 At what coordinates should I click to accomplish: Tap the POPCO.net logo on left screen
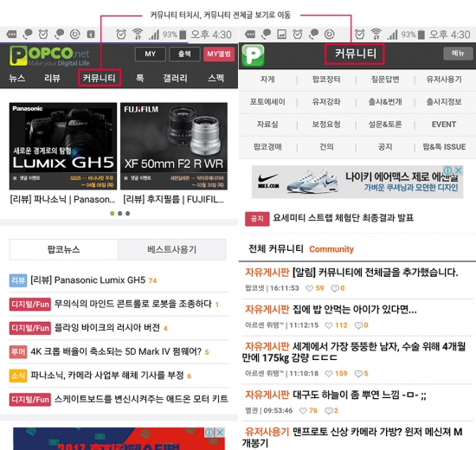pyautogui.click(x=49, y=56)
